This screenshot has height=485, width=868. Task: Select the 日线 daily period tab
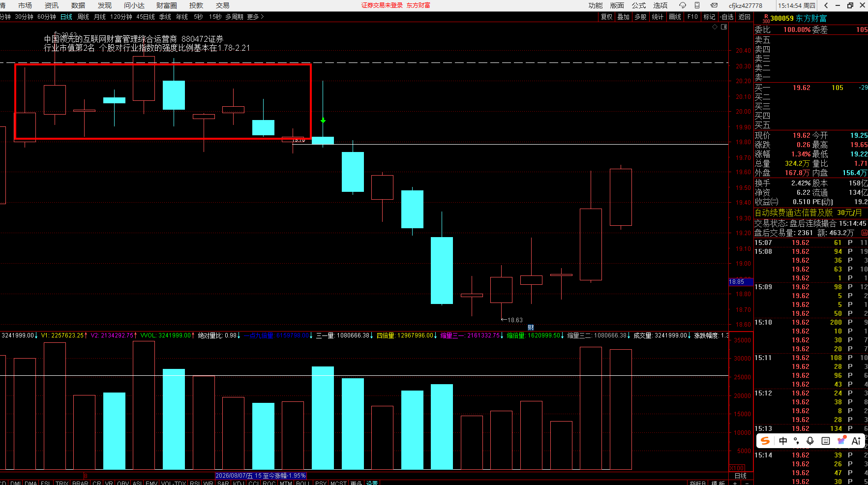pos(66,17)
